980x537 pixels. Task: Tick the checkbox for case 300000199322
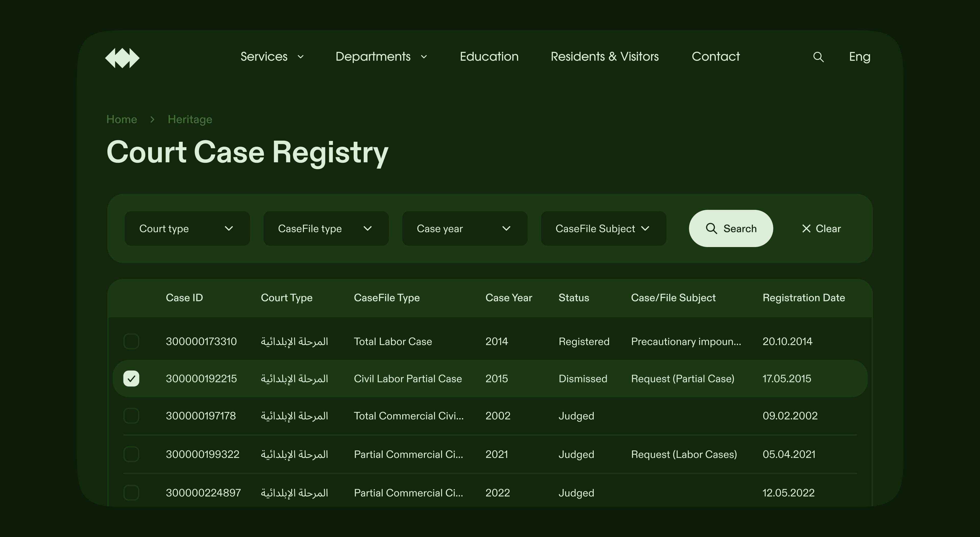coord(131,454)
